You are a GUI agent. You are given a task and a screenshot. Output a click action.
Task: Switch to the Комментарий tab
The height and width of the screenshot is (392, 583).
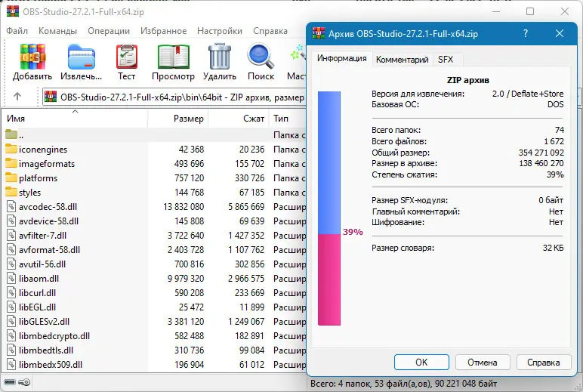(403, 60)
